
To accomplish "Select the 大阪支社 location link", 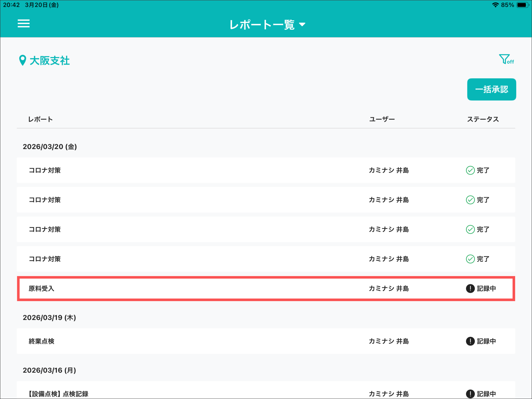I will (x=50, y=61).
